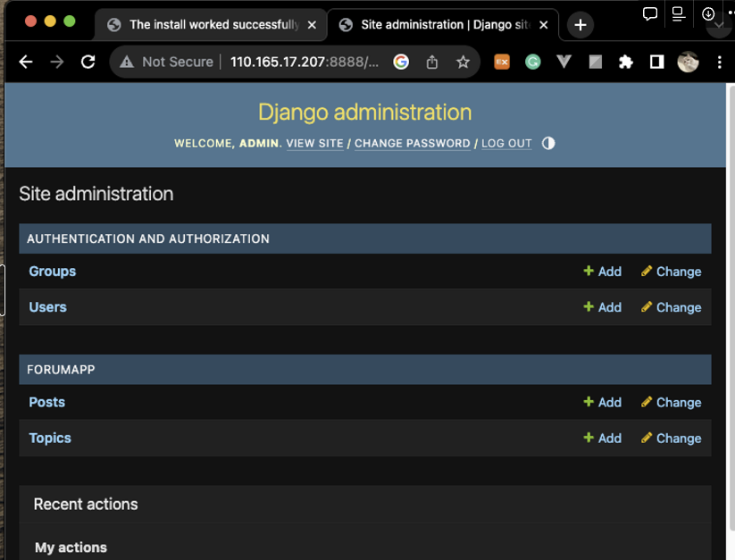Click the Recent actions heading

coord(86,505)
